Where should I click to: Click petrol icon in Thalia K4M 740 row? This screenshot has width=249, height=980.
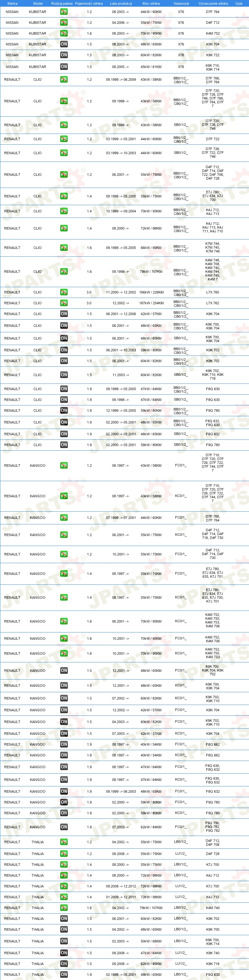point(64,908)
